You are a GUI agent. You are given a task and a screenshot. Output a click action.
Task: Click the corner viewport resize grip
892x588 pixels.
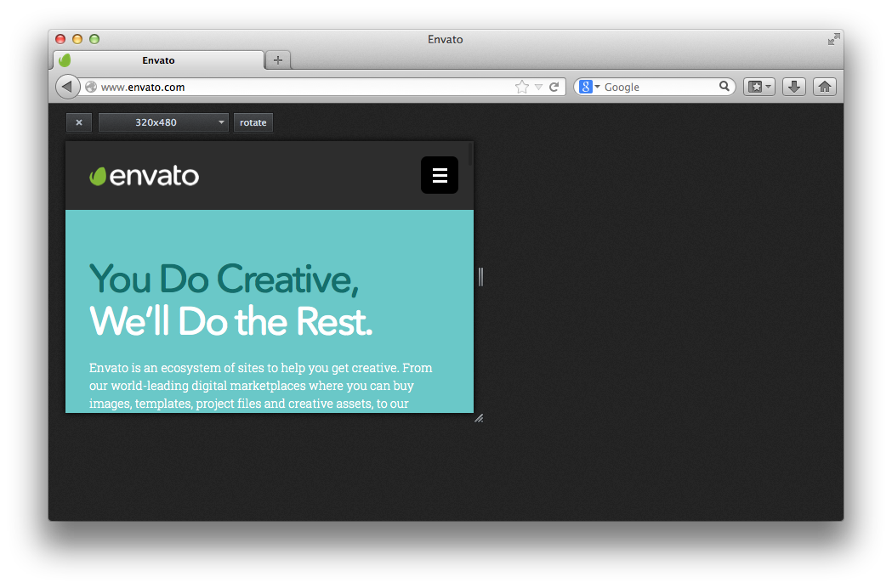click(x=479, y=419)
